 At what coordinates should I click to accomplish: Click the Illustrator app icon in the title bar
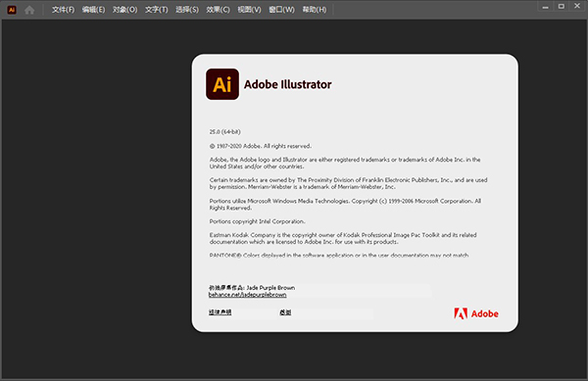pyautogui.click(x=12, y=10)
